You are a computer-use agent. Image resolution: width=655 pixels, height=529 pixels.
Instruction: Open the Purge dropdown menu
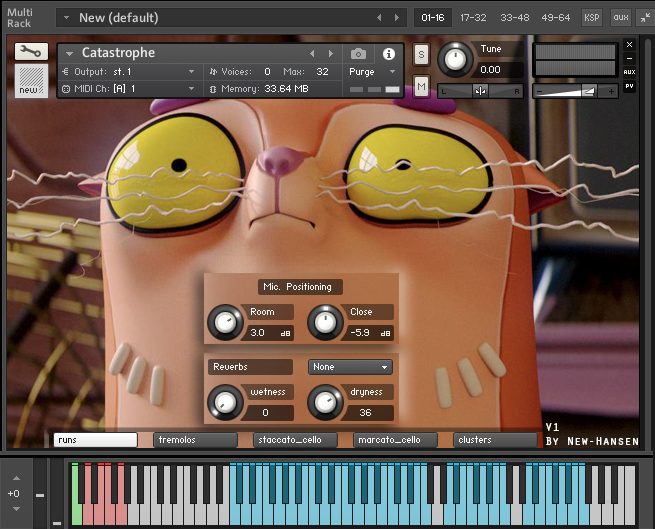372,72
